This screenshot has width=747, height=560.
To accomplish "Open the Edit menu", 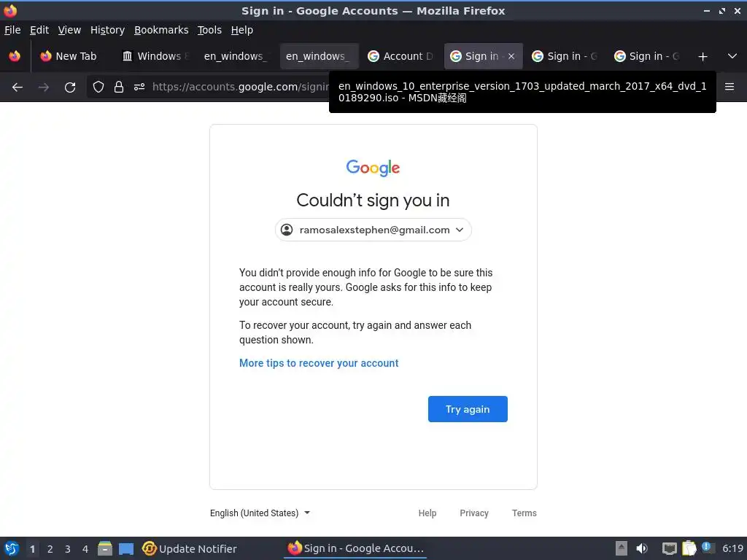I will 39,30.
